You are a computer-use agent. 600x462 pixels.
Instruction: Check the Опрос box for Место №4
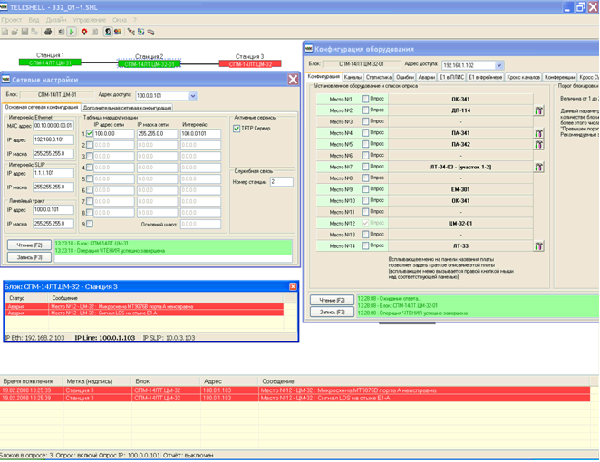pyautogui.click(x=365, y=133)
